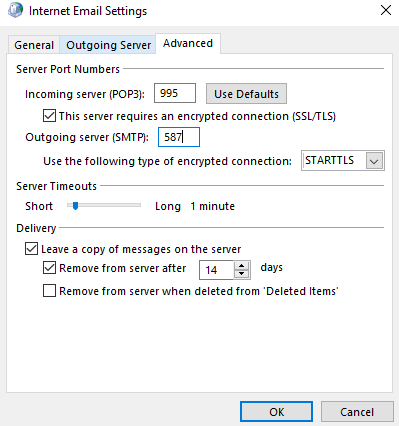Image resolution: width=399 pixels, height=426 pixels.
Task: Open the STARTTLS encryption type dropdown arrow
Action: (x=374, y=161)
